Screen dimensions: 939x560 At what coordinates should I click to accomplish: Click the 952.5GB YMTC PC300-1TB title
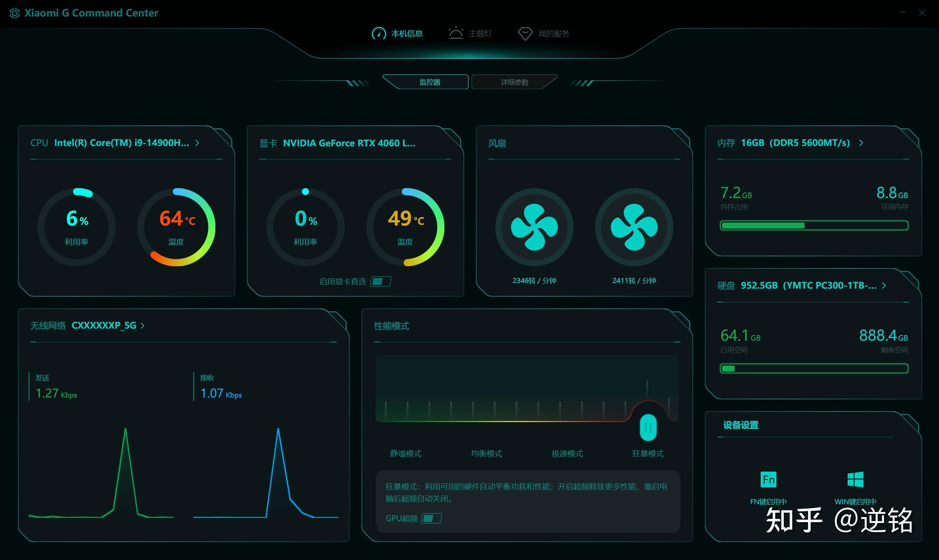tap(808, 286)
